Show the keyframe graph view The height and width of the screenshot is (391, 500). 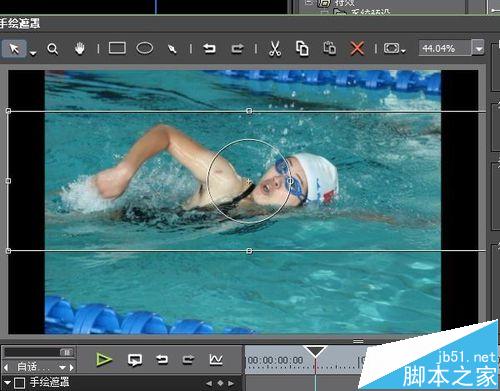[x=216, y=360]
